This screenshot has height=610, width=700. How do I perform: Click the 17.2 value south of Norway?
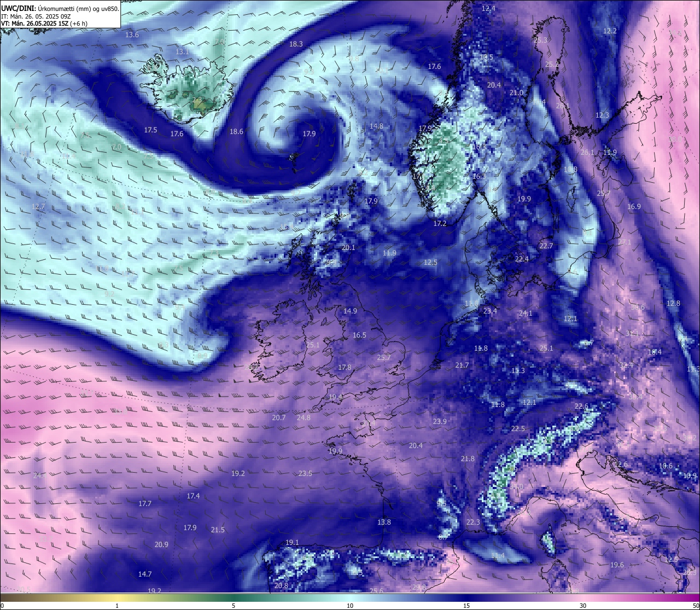[440, 224]
